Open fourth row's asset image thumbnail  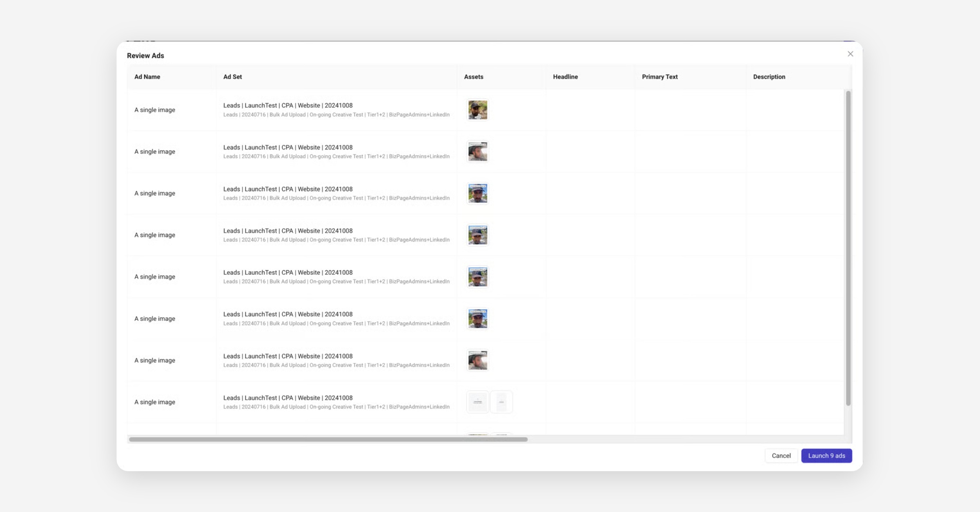click(477, 235)
